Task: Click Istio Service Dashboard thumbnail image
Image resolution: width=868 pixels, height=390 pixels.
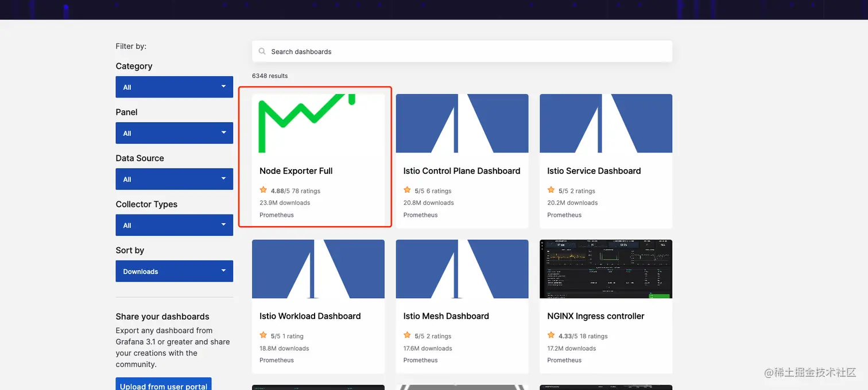Action: 606,123
